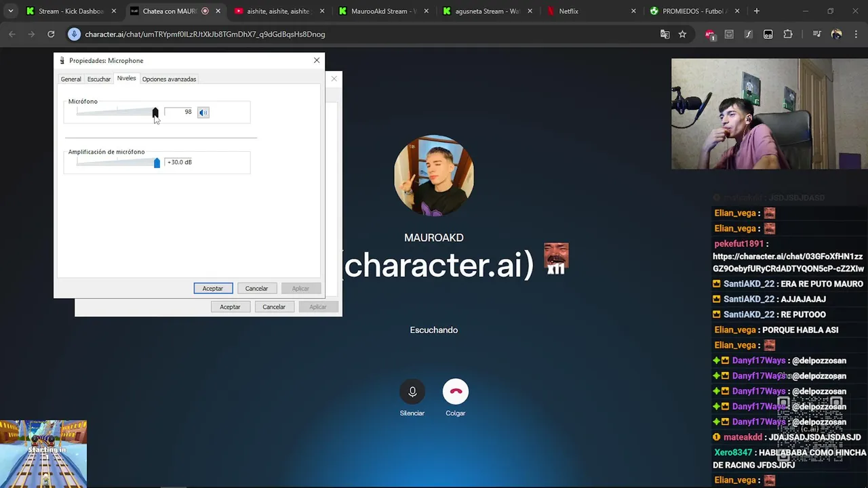868x488 pixels.
Task: Open the archive box extension icon
Action: click(729, 34)
